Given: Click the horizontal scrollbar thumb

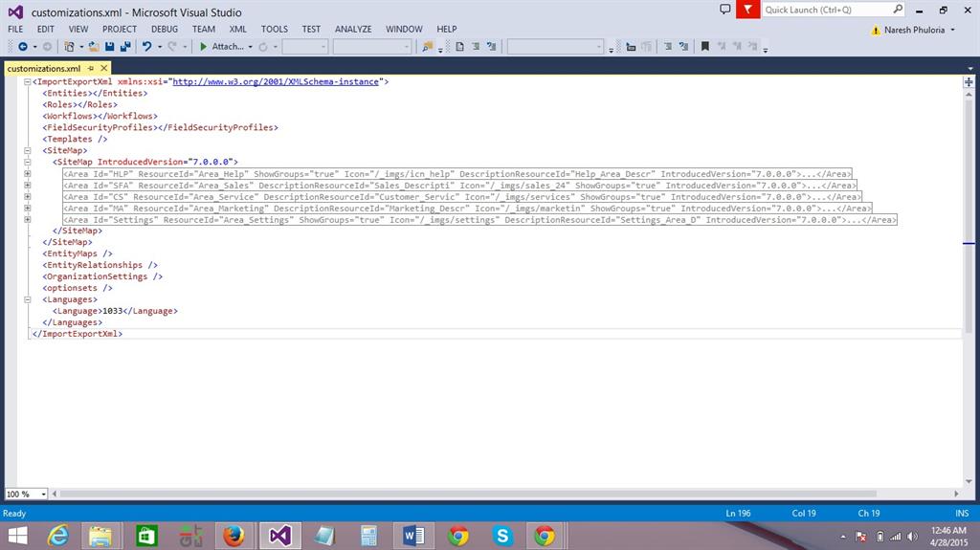Looking at the screenshot, I should [x=467, y=494].
